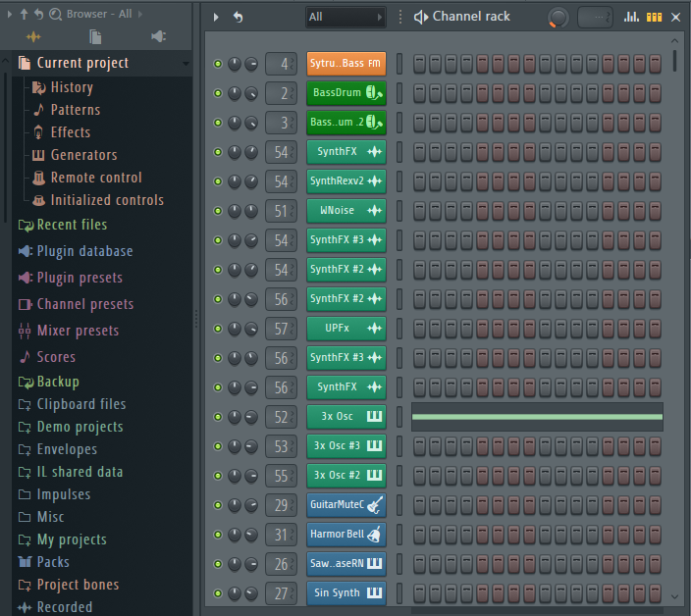
Task: Open the 3x Osc piano roll preview
Action: 537,417
